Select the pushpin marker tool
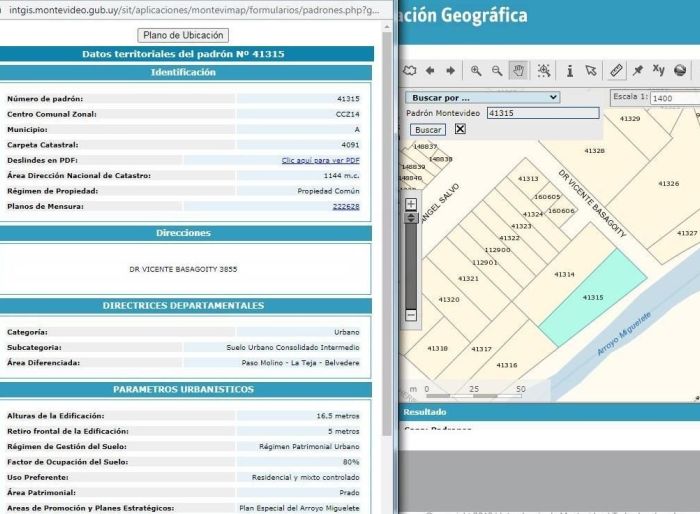This screenshot has width=700, height=514. click(x=638, y=71)
